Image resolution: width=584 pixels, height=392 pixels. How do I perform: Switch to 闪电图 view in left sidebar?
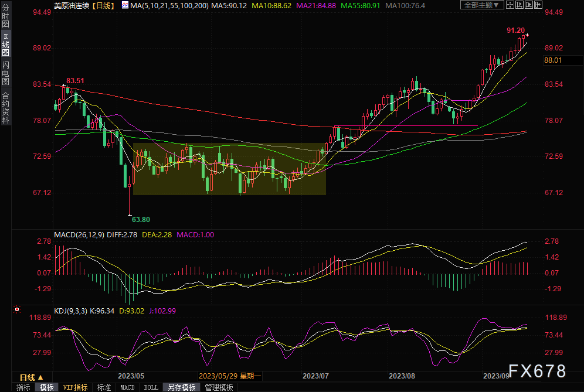coord(6,73)
